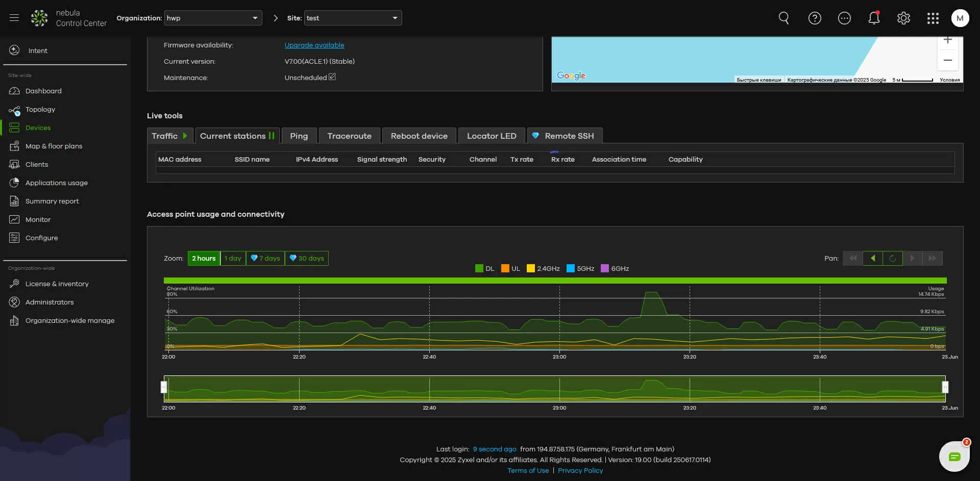Open the apps grid launcher
Image resolution: width=980 pixels, height=481 pixels.
[x=933, y=18]
